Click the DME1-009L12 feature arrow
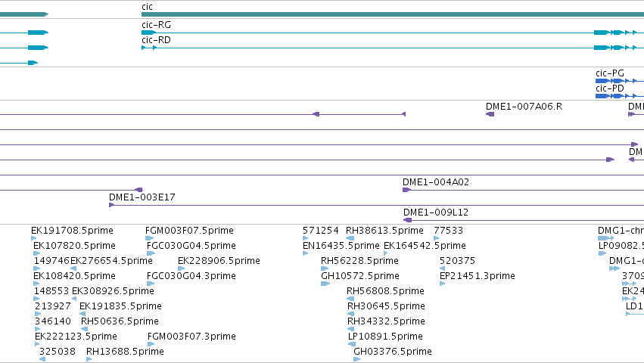Screen dimensions: 644x363 (407, 220)
